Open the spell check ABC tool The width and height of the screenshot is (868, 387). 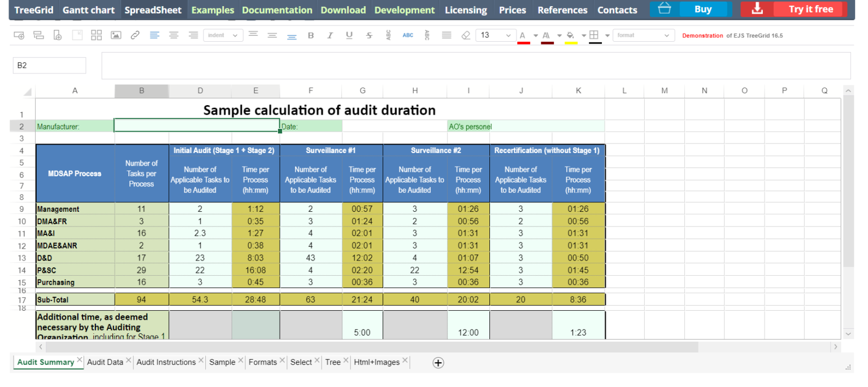[408, 34]
